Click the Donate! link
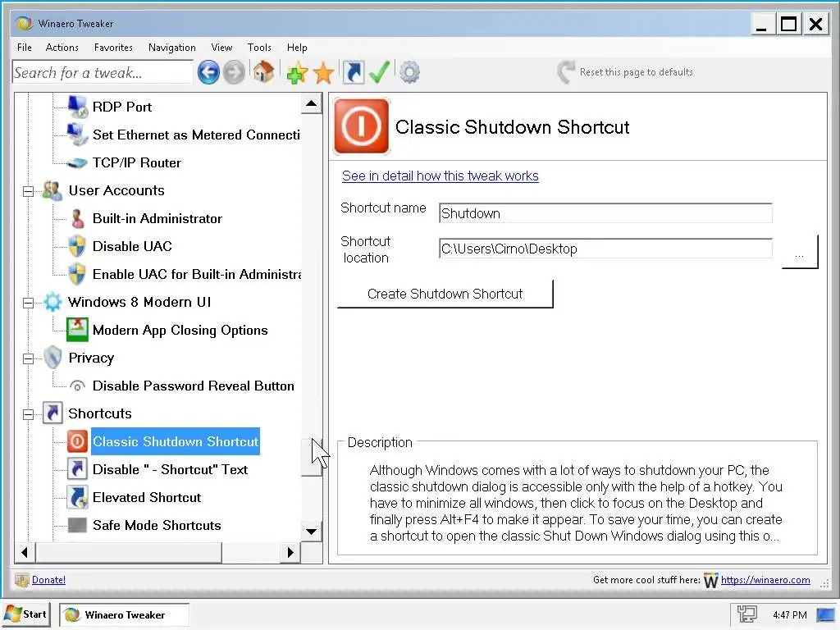 pyautogui.click(x=48, y=580)
